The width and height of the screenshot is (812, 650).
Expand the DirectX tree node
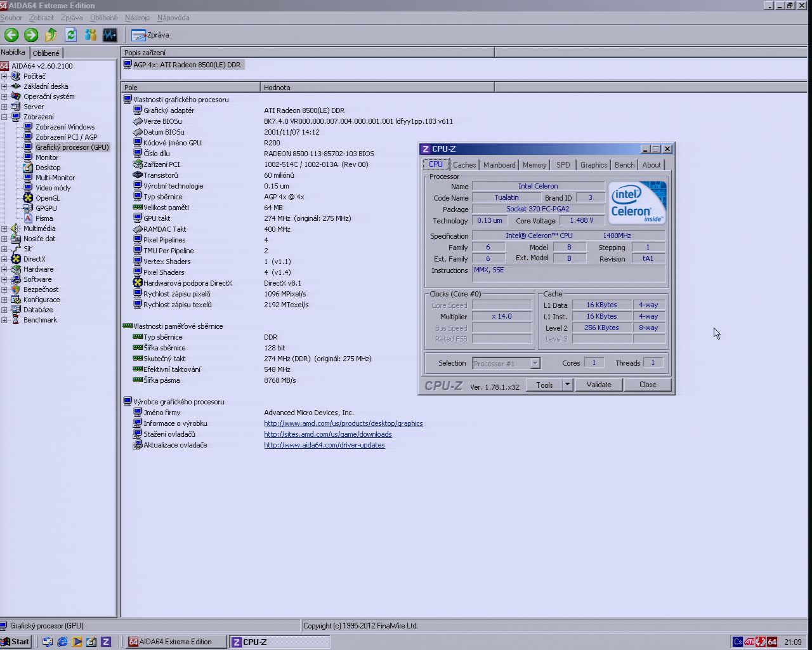pos(4,259)
